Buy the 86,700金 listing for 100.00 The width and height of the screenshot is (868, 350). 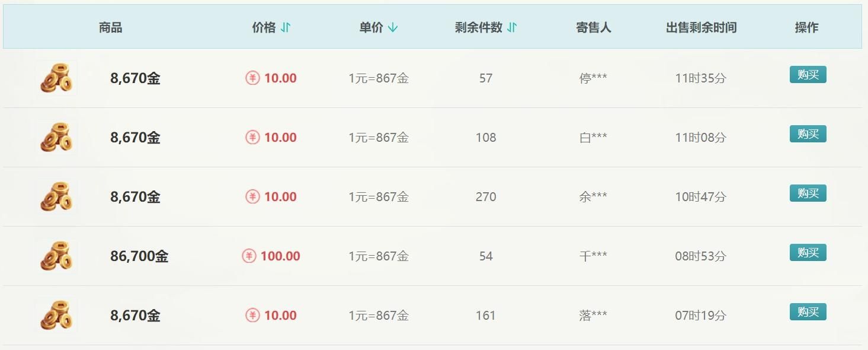pyautogui.click(x=808, y=253)
